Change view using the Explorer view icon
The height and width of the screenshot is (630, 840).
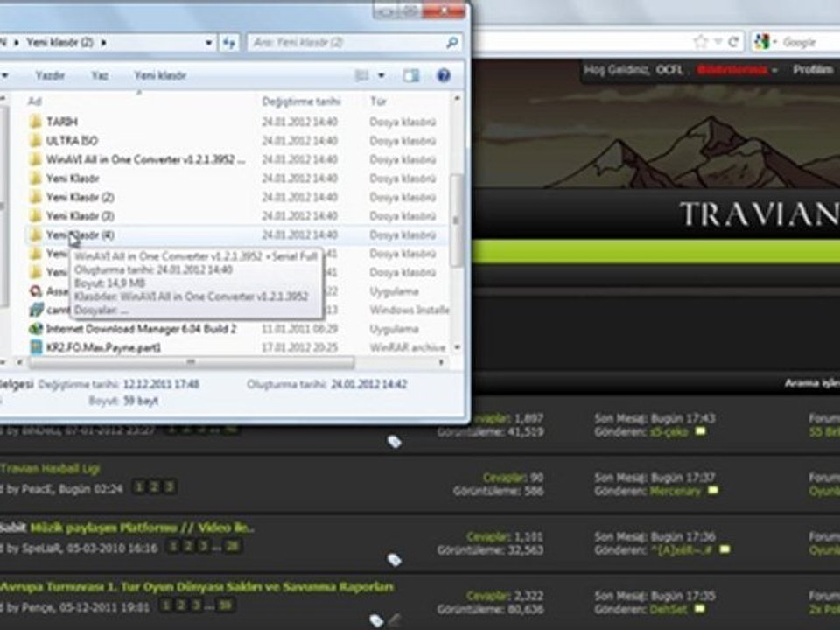(x=362, y=75)
